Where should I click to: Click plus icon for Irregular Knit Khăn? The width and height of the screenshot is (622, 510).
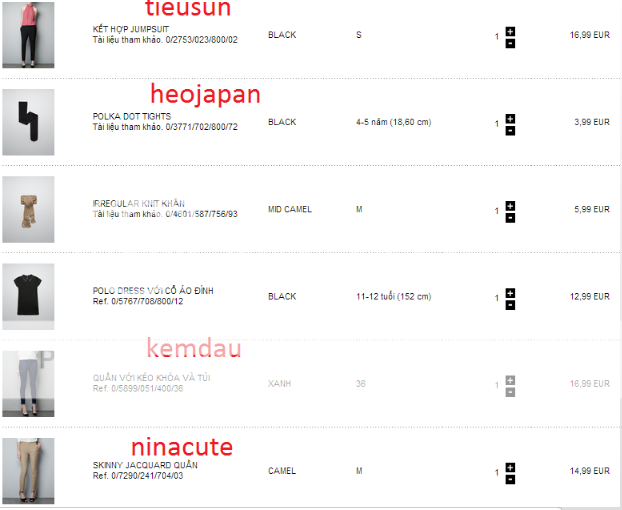coord(510,206)
